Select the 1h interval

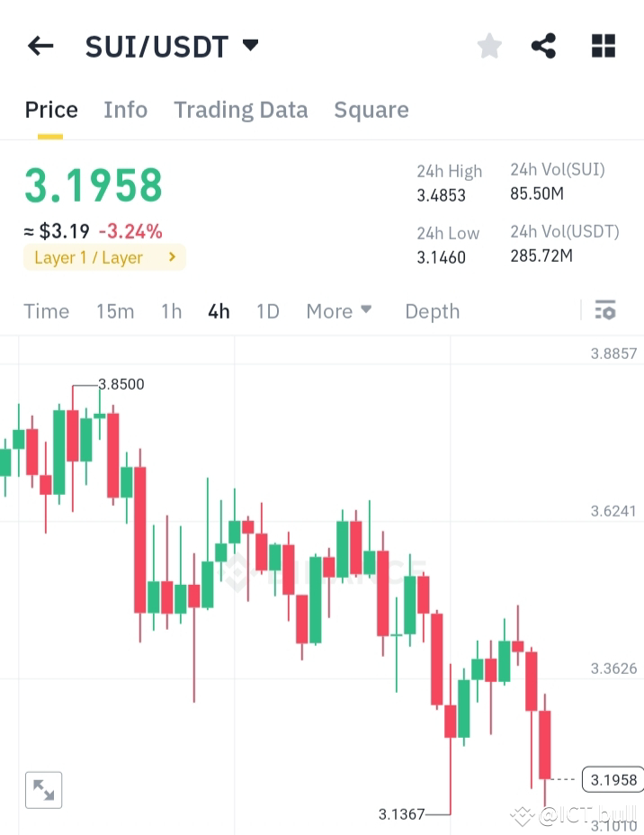(x=171, y=310)
